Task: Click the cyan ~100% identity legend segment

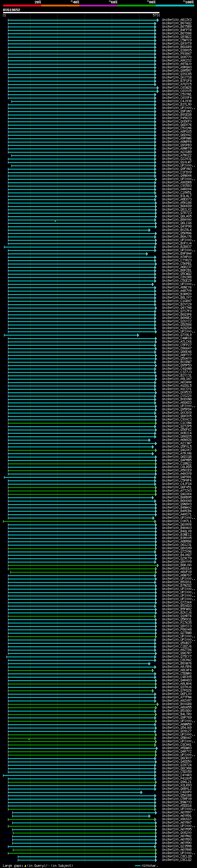Action: point(175,6)
